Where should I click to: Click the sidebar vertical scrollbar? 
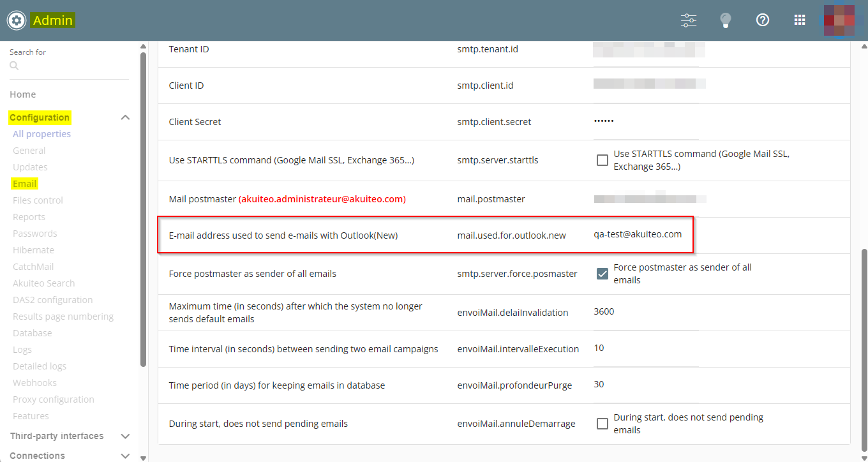pyautogui.click(x=143, y=211)
